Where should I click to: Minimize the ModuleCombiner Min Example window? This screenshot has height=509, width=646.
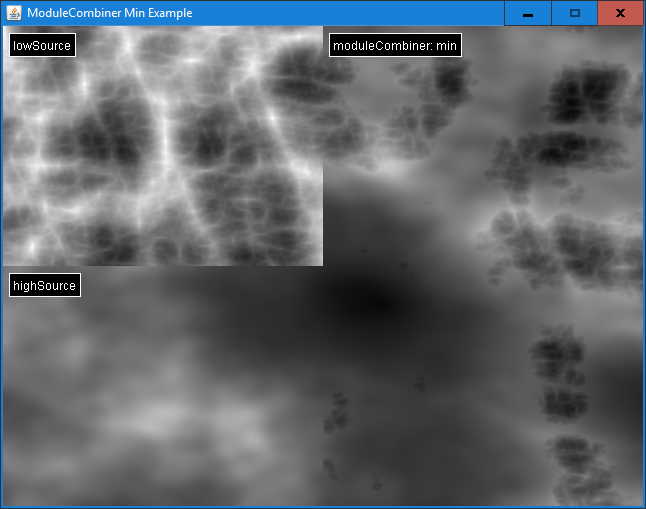point(527,13)
